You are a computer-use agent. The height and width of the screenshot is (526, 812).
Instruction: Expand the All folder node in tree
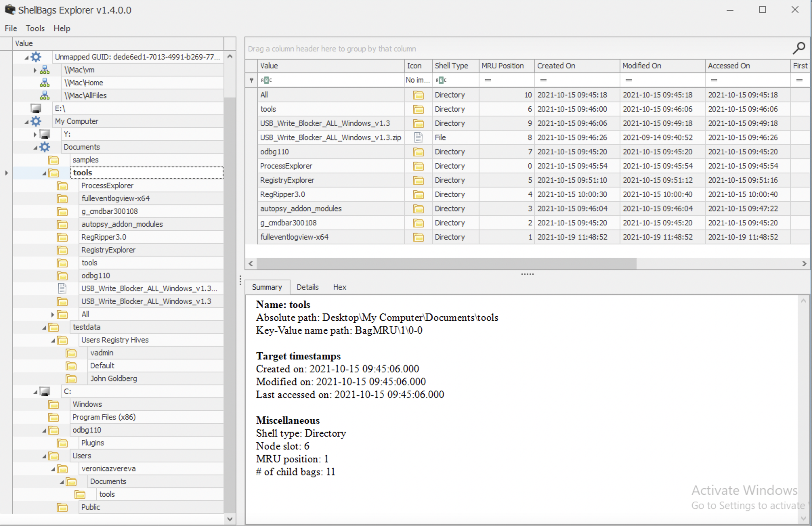pos(52,314)
